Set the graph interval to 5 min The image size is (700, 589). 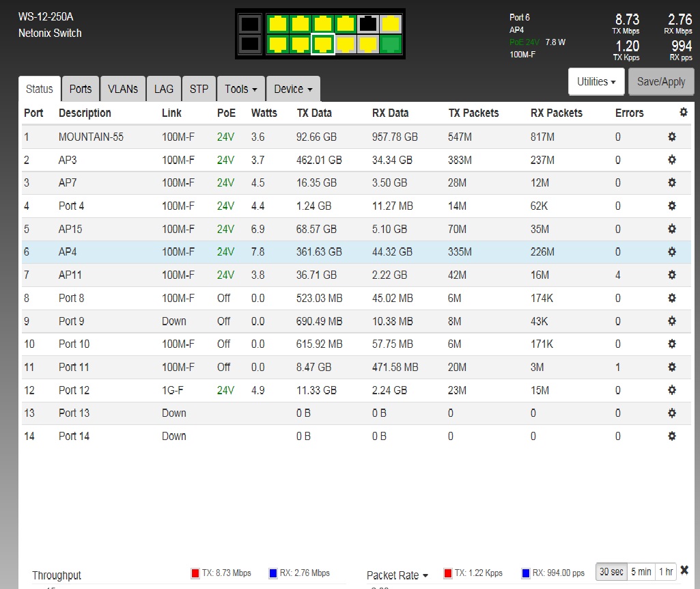641,572
